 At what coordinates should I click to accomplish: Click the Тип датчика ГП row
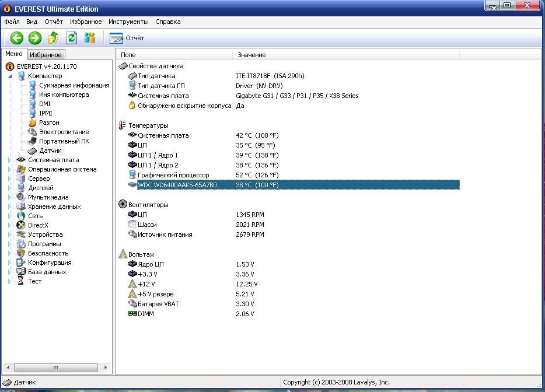point(294,86)
